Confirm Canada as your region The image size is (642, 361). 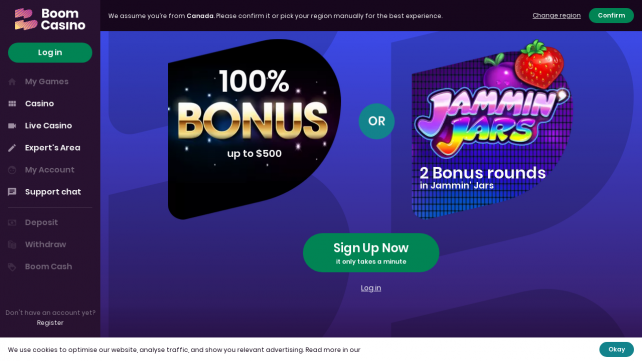click(x=611, y=16)
